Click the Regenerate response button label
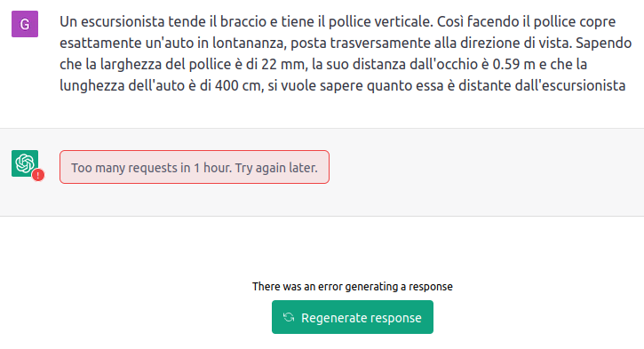This screenshot has height=349, width=644. pyautogui.click(x=362, y=318)
